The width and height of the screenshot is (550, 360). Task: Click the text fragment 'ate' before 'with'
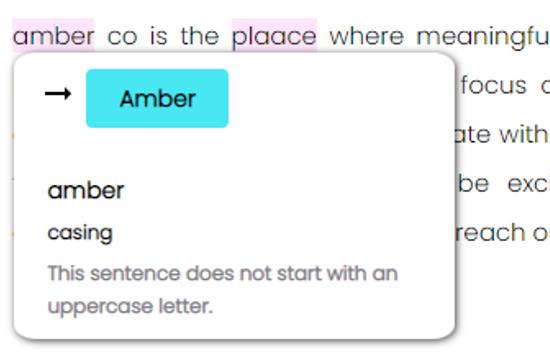pos(472,135)
